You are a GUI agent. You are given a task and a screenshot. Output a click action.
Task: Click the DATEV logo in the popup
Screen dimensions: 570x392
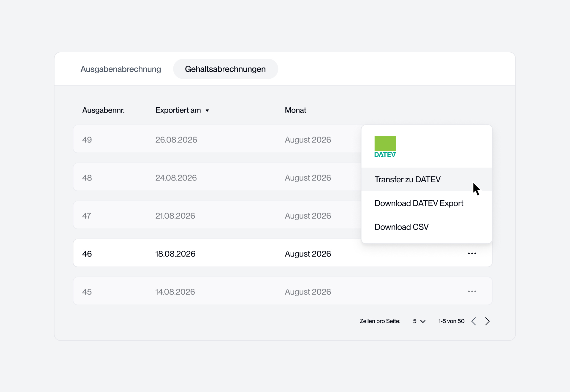pyautogui.click(x=385, y=147)
